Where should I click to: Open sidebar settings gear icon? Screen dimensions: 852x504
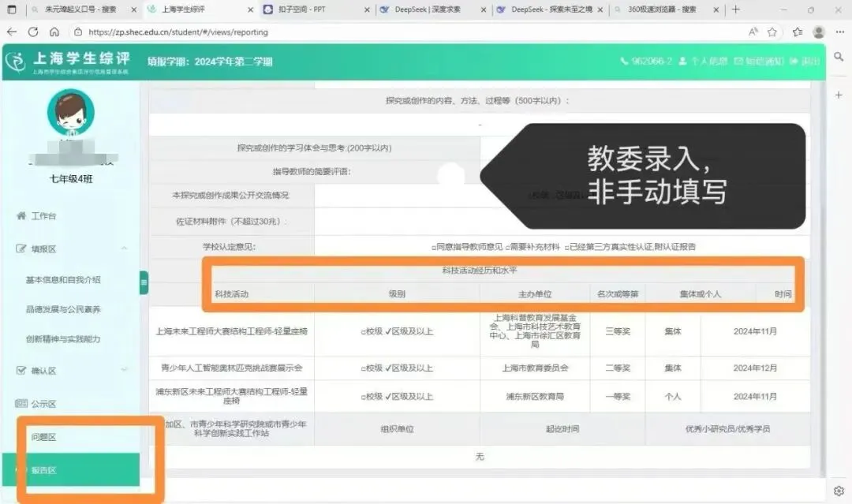pos(839,491)
